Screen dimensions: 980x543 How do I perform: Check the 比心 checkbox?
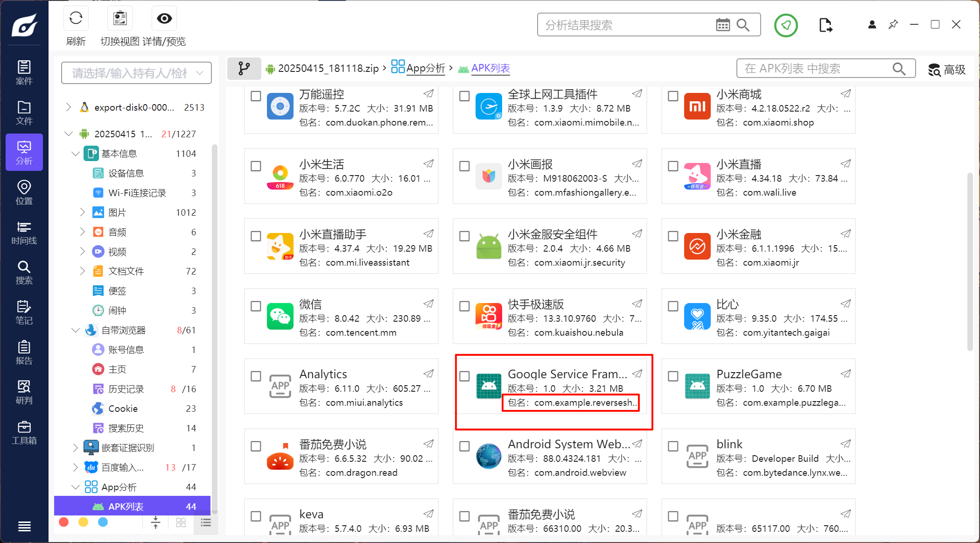click(673, 306)
